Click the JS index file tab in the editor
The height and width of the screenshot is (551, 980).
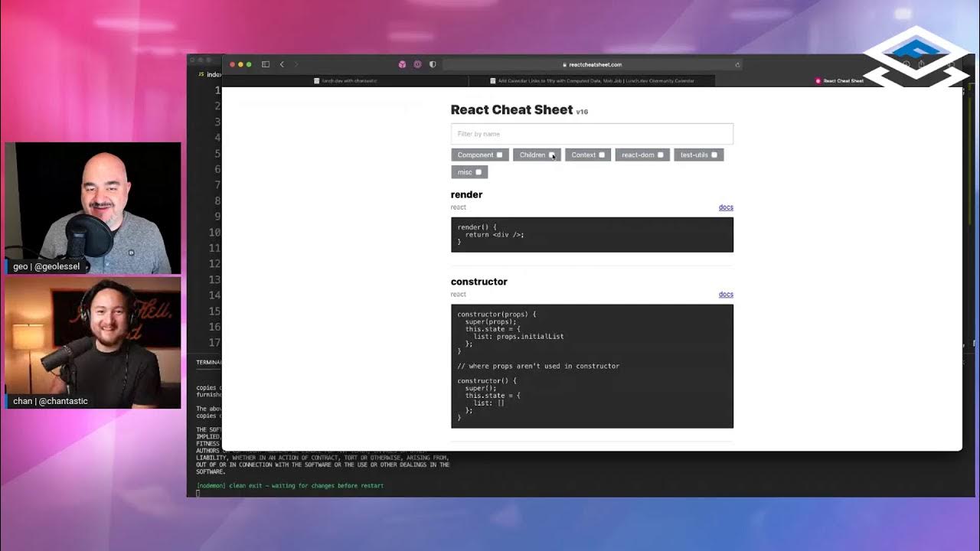coord(208,75)
